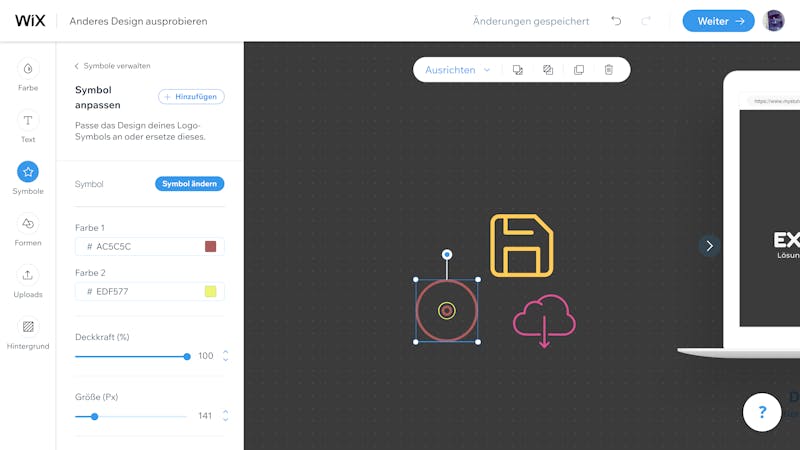Click the Farbe 2 hex input field
The image size is (800, 450).
click(x=149, y=291)
